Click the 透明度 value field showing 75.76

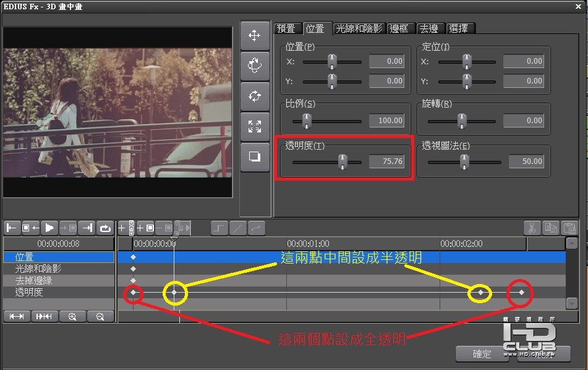coord(386,161)
